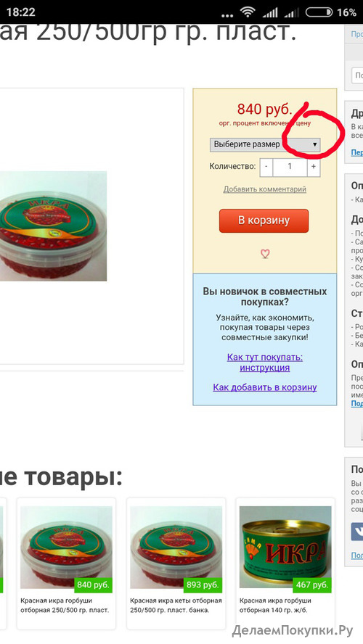Open the 467 руб. tinned caviar thumbnail
Viewport: 363px width, 644px height.
[x=285, y=548]
